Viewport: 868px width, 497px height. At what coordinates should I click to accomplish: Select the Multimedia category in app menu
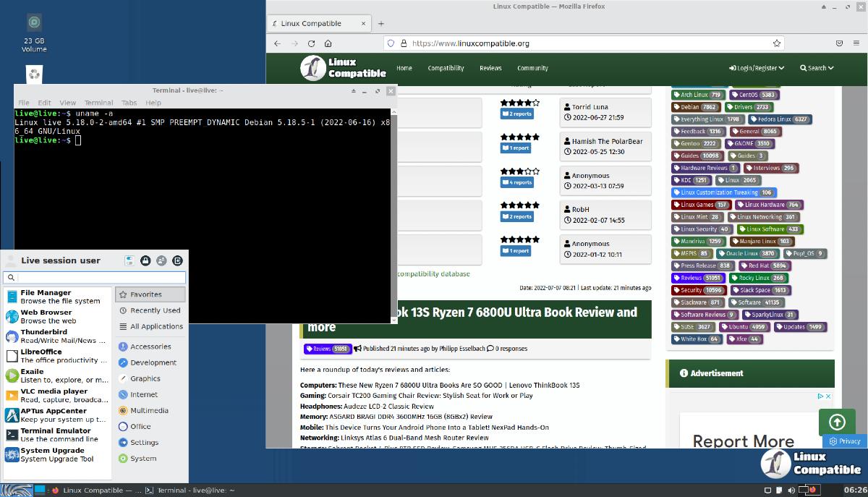click(148, 410)
